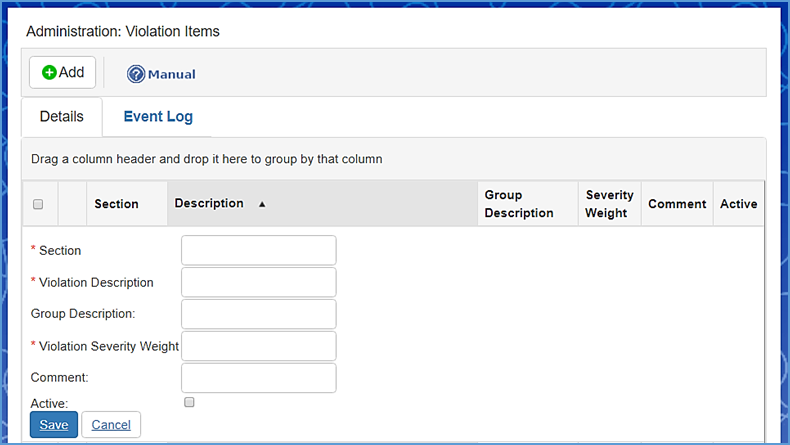Click the green plus Add button
The width and height of the screenshot is (790, 445).
pos(62,73)
